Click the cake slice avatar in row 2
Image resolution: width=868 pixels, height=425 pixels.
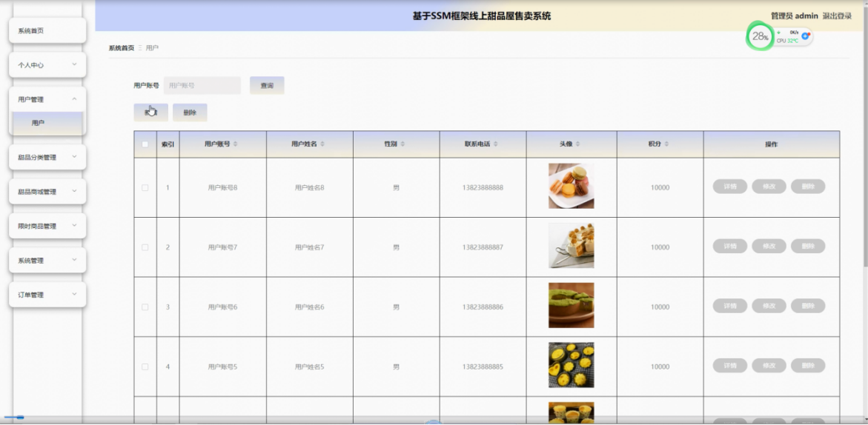click(572, 245)
